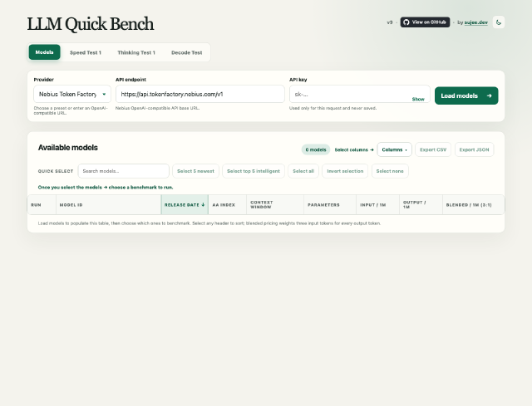Viewport: 532px width, 406px height.
Task: Click Export JSON button
Action: pyautogui.click(x=474, y=149)
